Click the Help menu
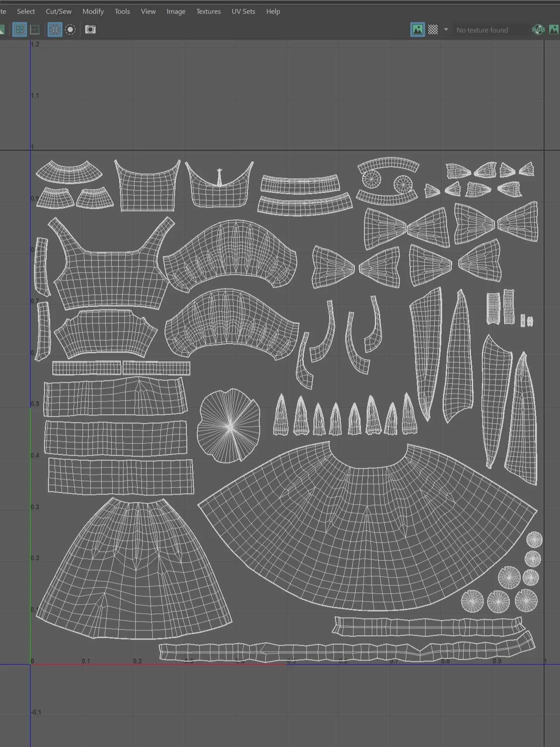The height and width of the screenshot is (747, 560). coord(273,11)
